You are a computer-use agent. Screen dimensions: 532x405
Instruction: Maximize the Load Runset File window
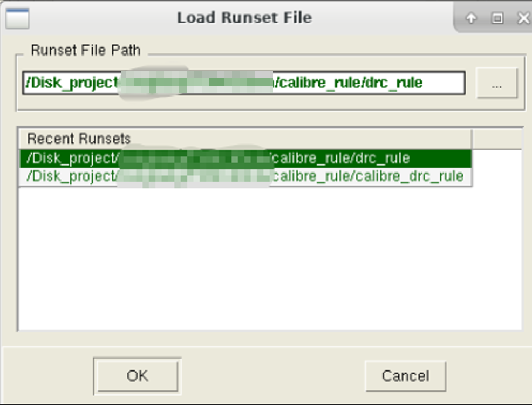(x=497, y=18)
